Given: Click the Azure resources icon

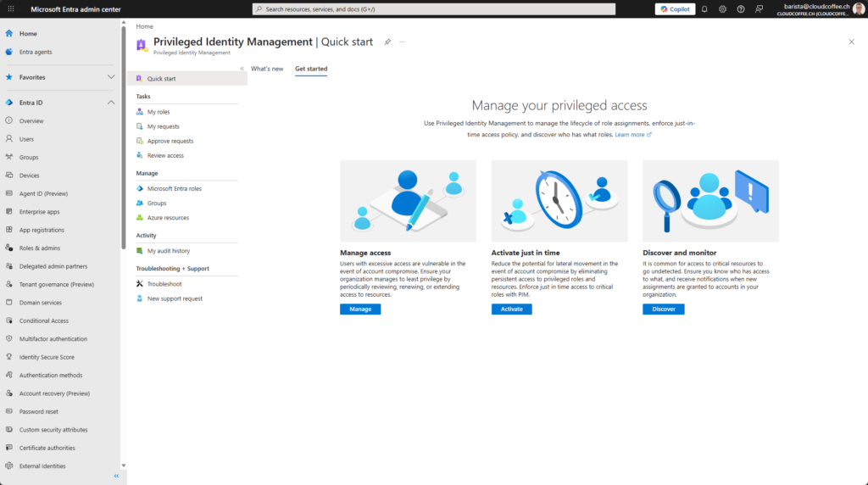Looking at the screenshot, I should [x=140, y=217].
